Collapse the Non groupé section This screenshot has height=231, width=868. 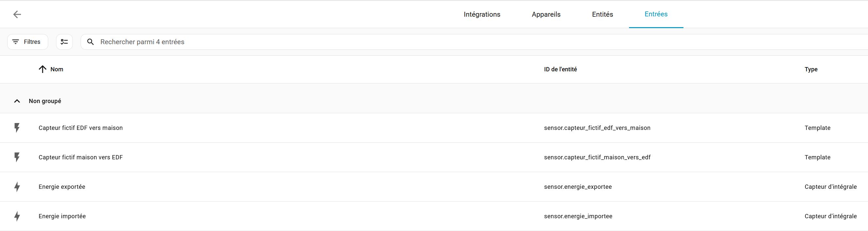tap(17, 101)
